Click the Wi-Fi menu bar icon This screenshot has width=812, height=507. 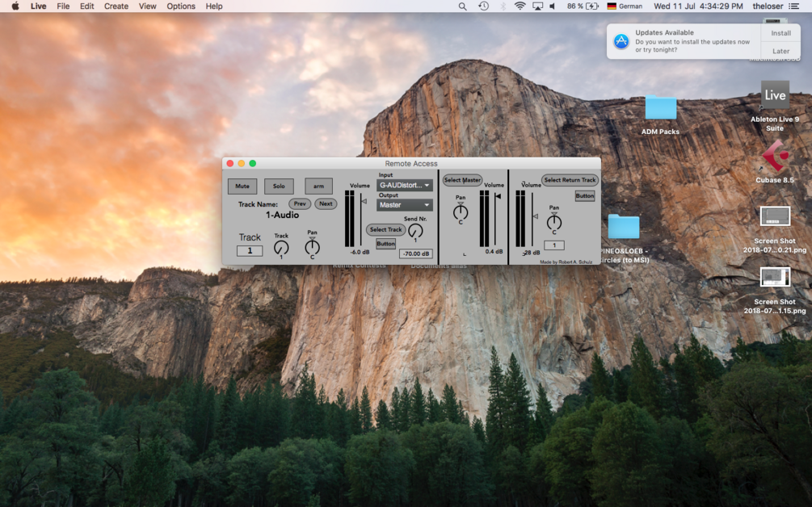pos(520,6)
